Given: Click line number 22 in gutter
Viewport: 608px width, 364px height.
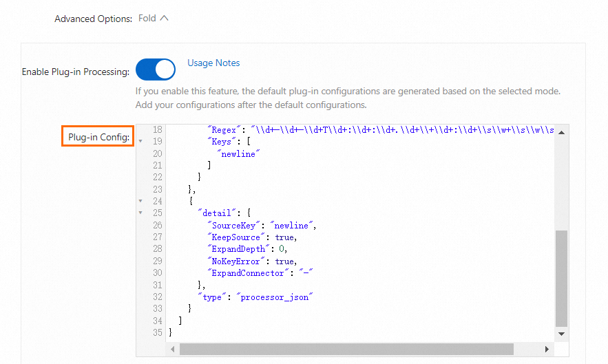Looking at the screenshot, I should coord(158,177).
